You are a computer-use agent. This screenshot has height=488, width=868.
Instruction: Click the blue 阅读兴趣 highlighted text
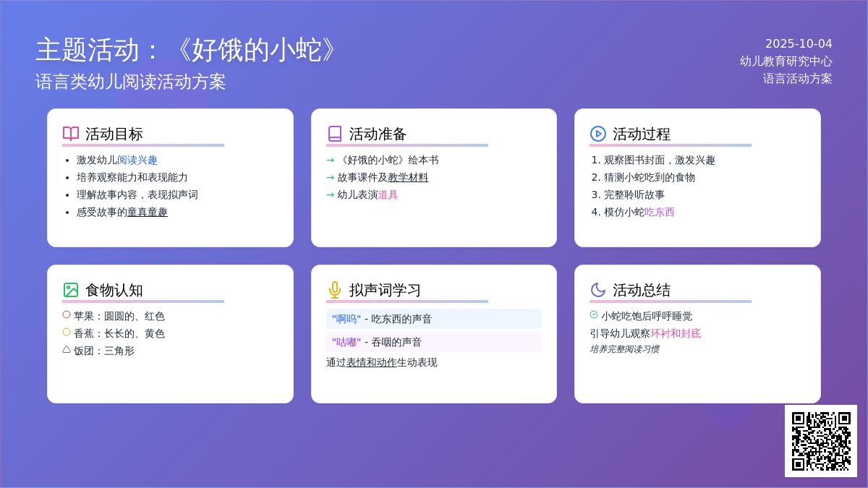pyautogui.click(x=137, y=160)
